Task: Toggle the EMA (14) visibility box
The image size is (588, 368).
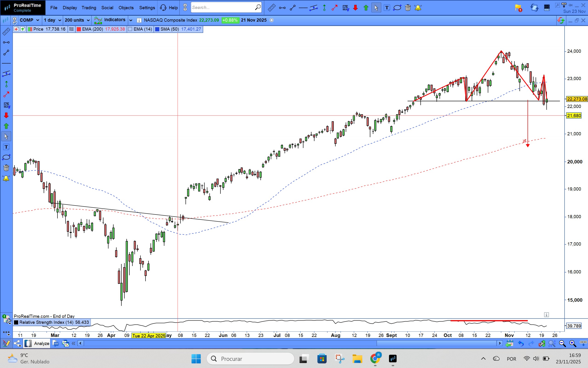Action: [130, 29]
